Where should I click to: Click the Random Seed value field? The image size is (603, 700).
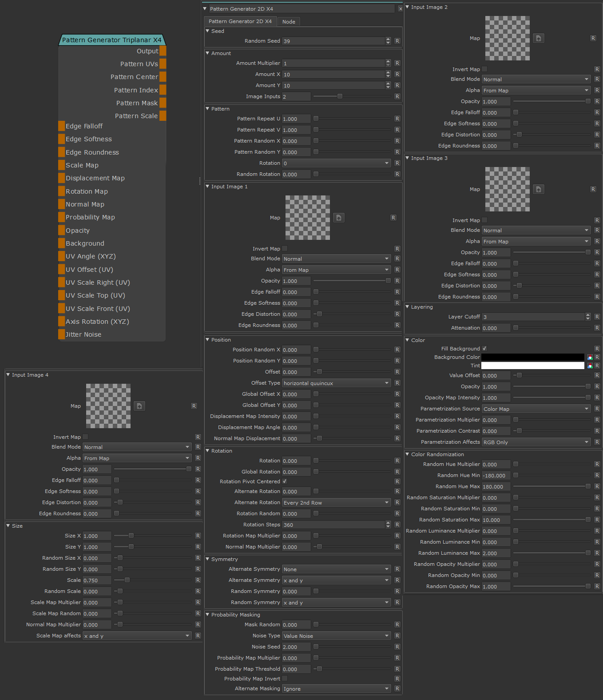(x=333, y=41)
